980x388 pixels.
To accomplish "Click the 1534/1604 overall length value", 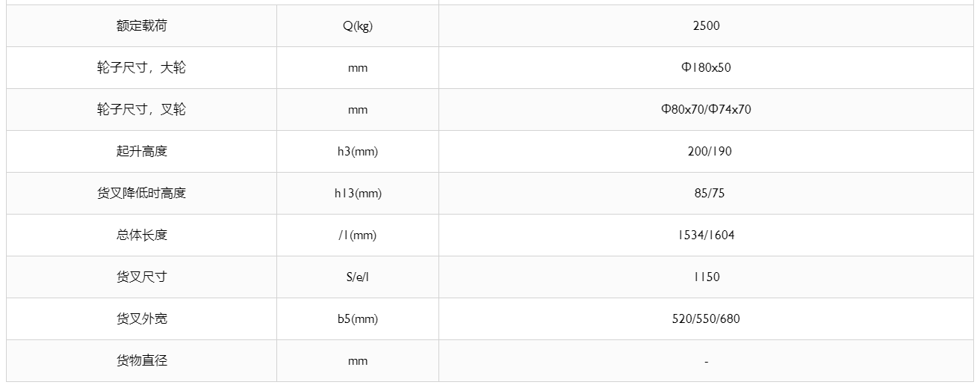I will tap(706, 235).
